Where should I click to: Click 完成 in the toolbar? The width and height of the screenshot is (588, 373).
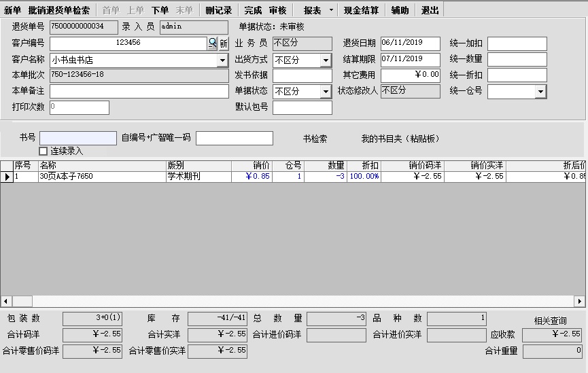253,10
